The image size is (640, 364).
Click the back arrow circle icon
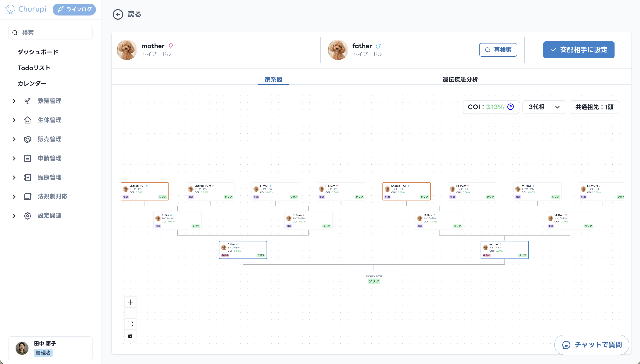pos(118,14)
